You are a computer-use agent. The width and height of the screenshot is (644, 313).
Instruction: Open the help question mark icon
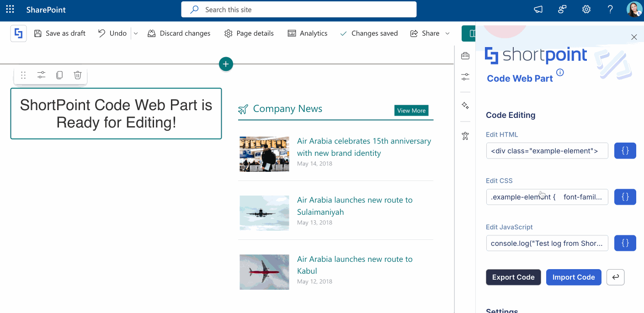pyautogui.click(x=610, y=10)
